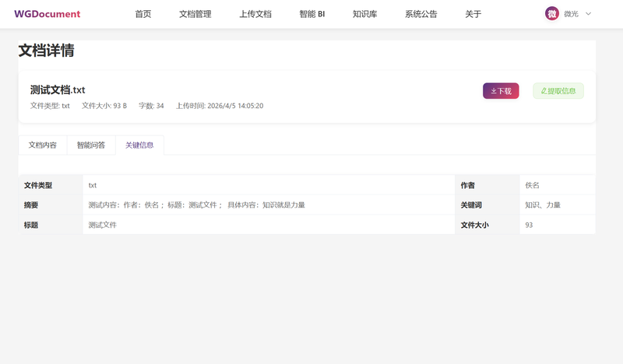This screenshot has height=364, width=623.
Task: Switch to the 智能问答 tab
Action: 91,145
